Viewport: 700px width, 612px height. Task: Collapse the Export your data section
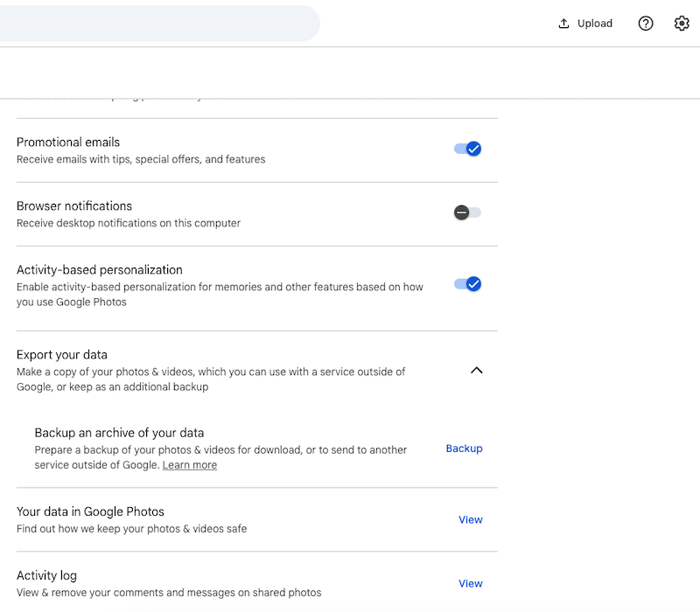pos(477,370)
